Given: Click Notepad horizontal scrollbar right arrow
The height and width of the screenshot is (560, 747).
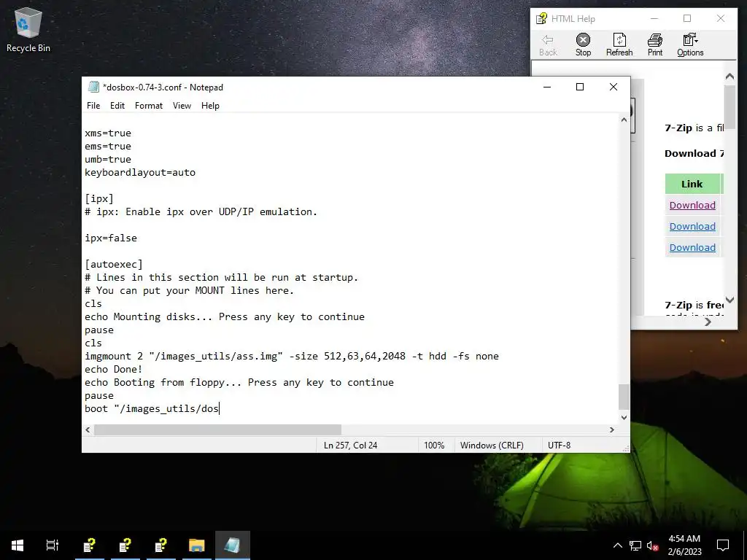Looking at the screenshot, I should pyautogui.click(x=612, y=430).
